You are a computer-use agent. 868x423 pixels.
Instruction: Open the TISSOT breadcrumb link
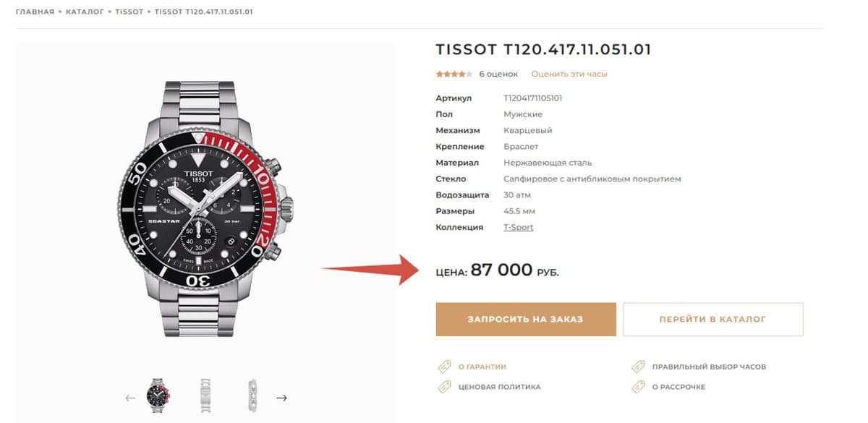click(x=129, y=11)
